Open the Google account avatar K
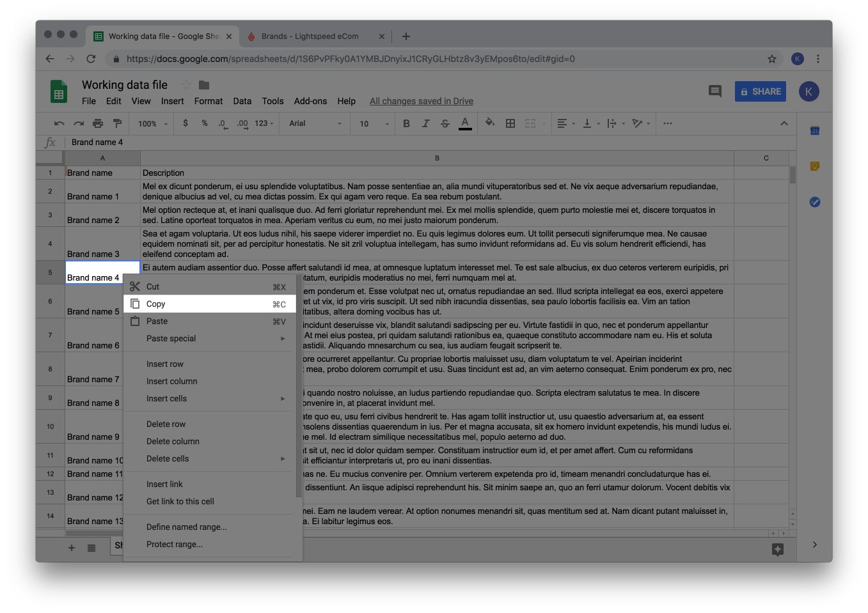The height and width of the screenshot is (613, 868). tap(809, 91)
